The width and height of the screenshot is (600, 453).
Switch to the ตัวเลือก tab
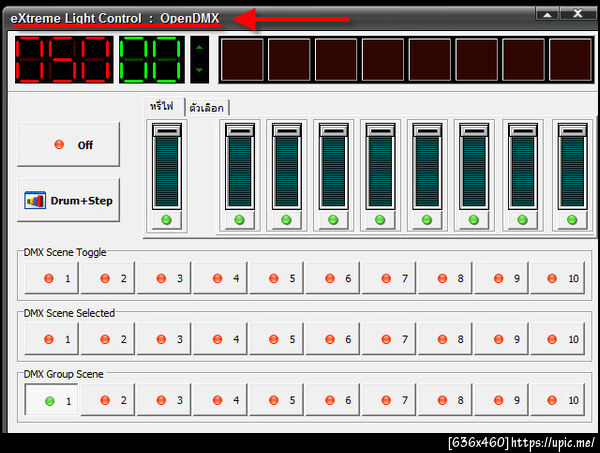click(207, 108)
